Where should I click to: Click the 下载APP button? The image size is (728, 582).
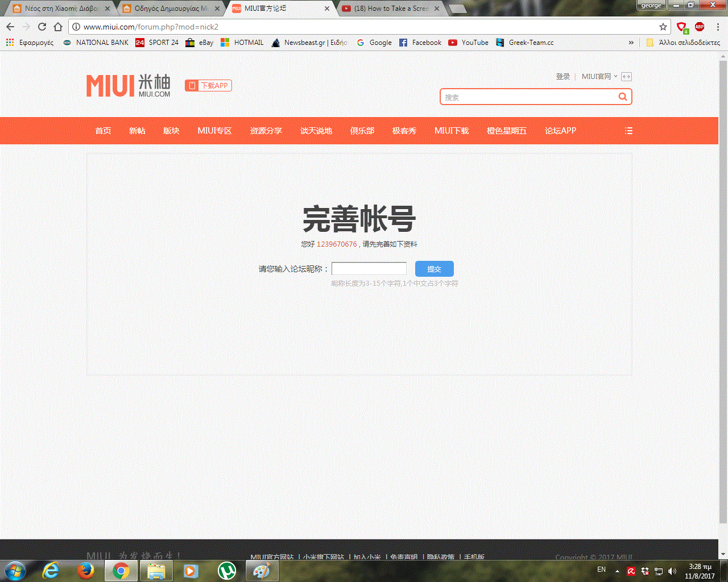[208, 86]
